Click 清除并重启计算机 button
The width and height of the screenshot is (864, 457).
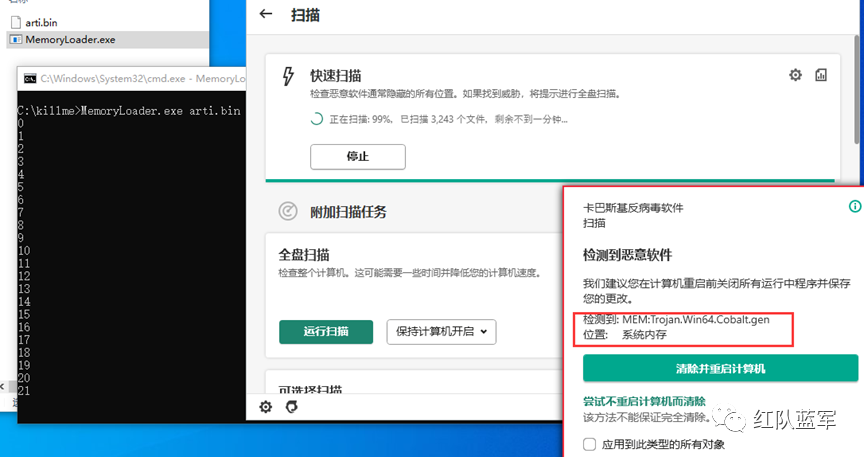click(x=720, y=368)
